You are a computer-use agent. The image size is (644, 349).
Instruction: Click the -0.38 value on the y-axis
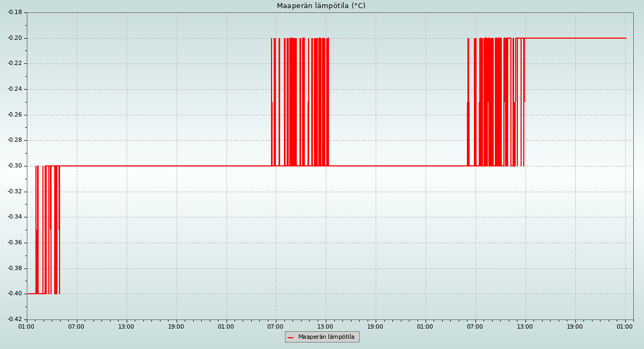pyautogui.click(x=14, y=268)
